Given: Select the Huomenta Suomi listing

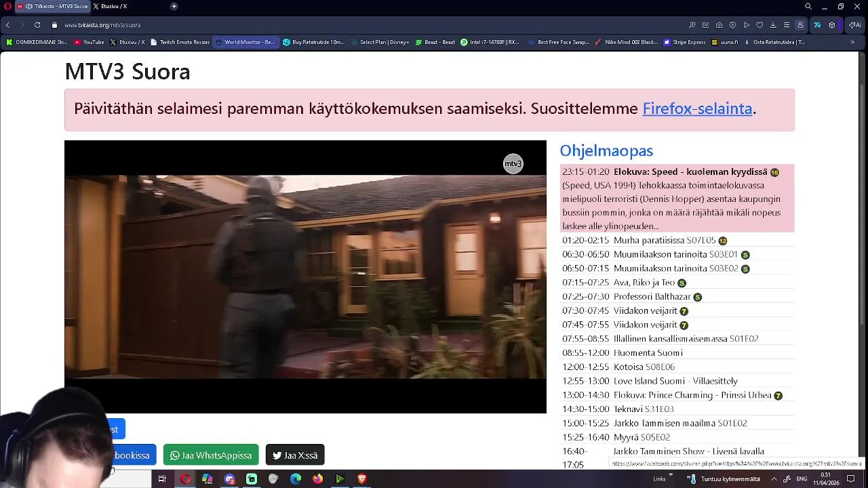Looking at the screenshot, I should click(x=677, y=353).
